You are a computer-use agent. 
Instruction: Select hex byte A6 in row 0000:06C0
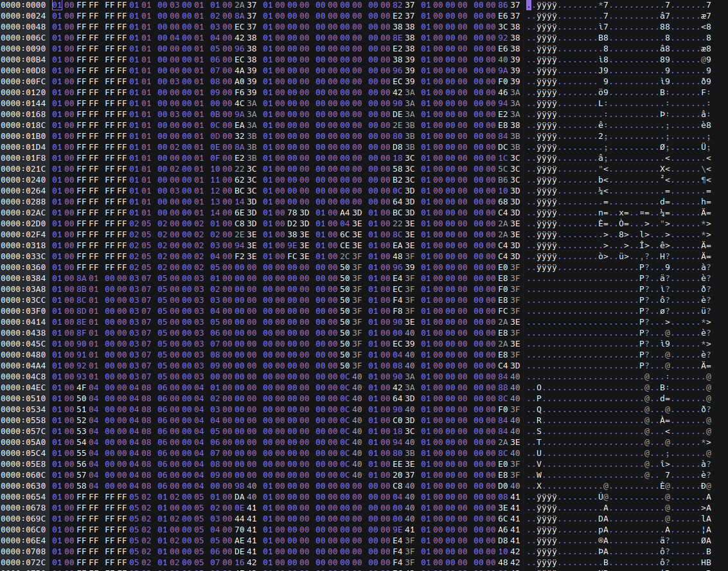tap(503, 530)
